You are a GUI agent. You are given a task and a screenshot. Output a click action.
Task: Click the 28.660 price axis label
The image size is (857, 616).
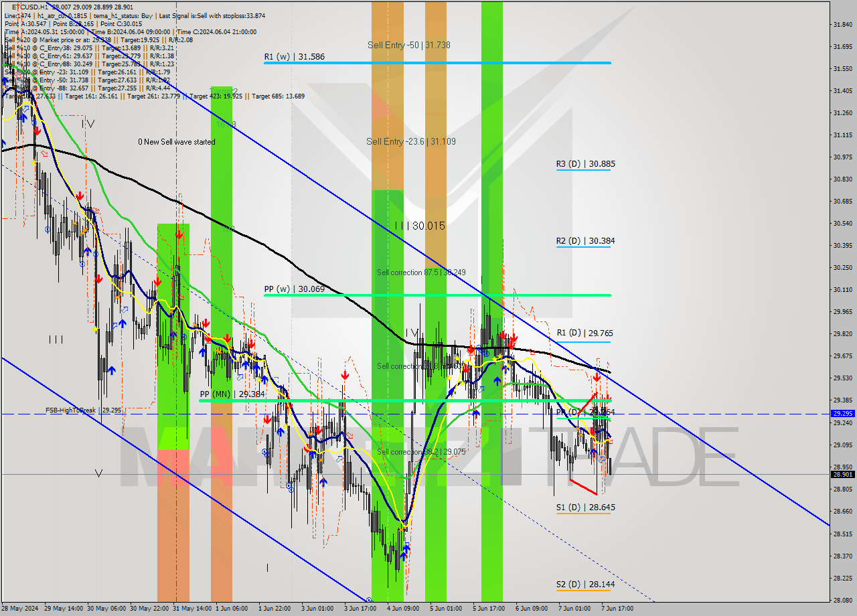(842, 512)
